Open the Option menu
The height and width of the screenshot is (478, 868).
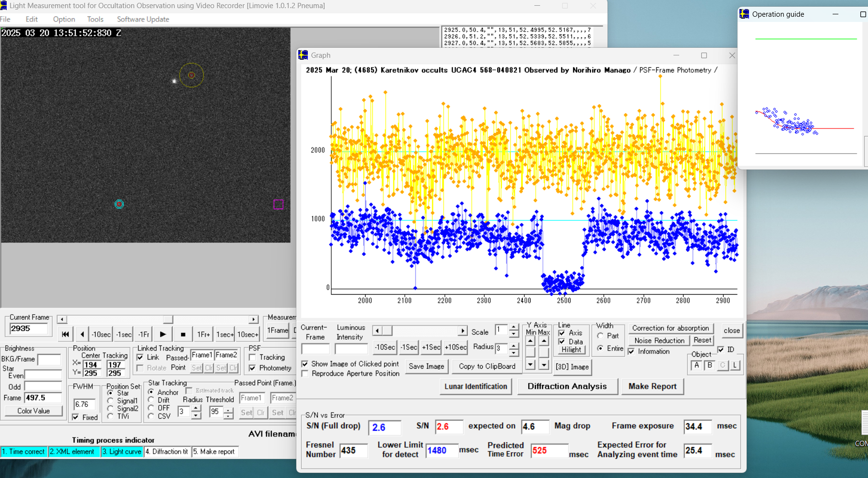pyautogui.click(x=64, y=19)
